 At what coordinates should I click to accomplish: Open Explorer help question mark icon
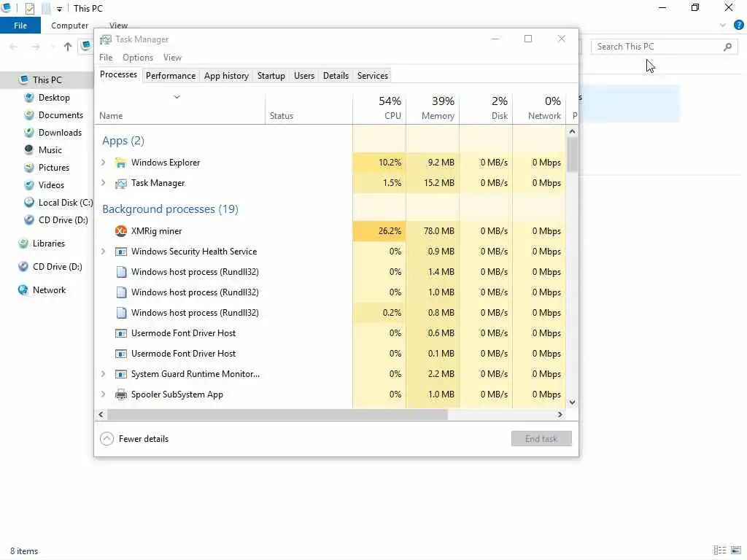pyautogui.click(x=739, y=26)
